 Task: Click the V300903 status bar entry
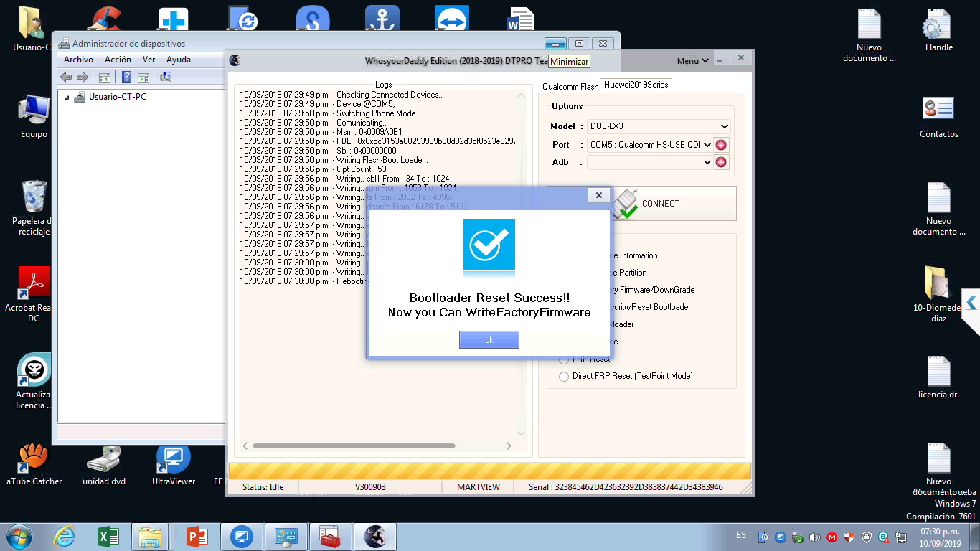pyautogui.click(x=370, y=487)
